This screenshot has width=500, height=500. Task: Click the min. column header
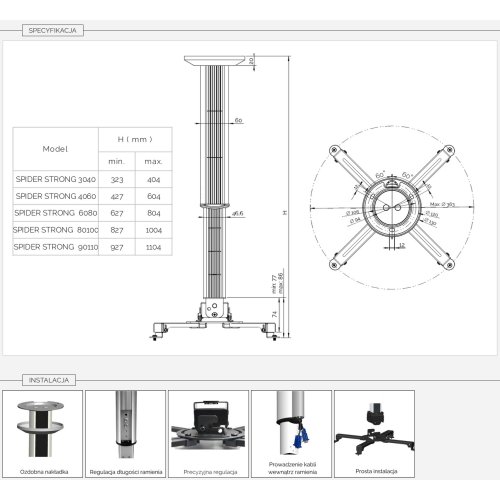(x=117, y=161)
